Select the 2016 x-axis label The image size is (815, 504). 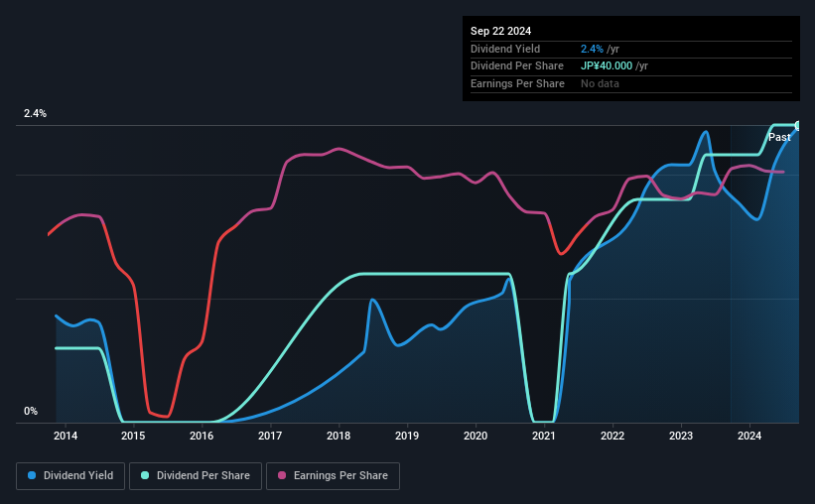tap(202, 436)
